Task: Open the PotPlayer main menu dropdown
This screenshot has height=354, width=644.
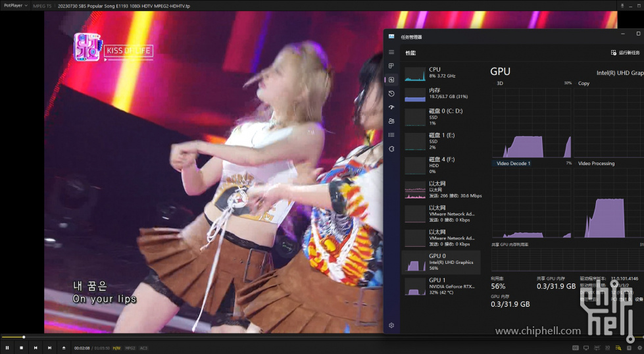Action: tap(16, 6)
